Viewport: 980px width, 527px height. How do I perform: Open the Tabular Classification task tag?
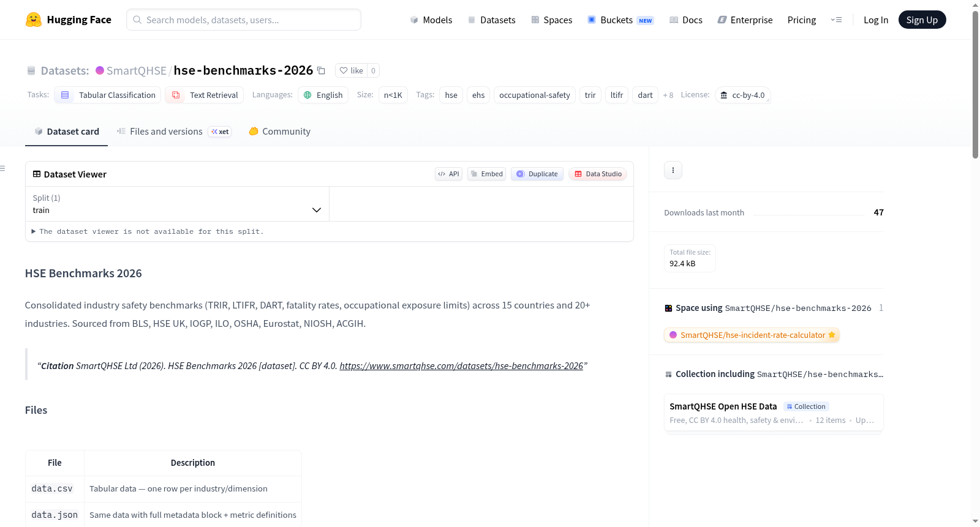coord(108,95)
